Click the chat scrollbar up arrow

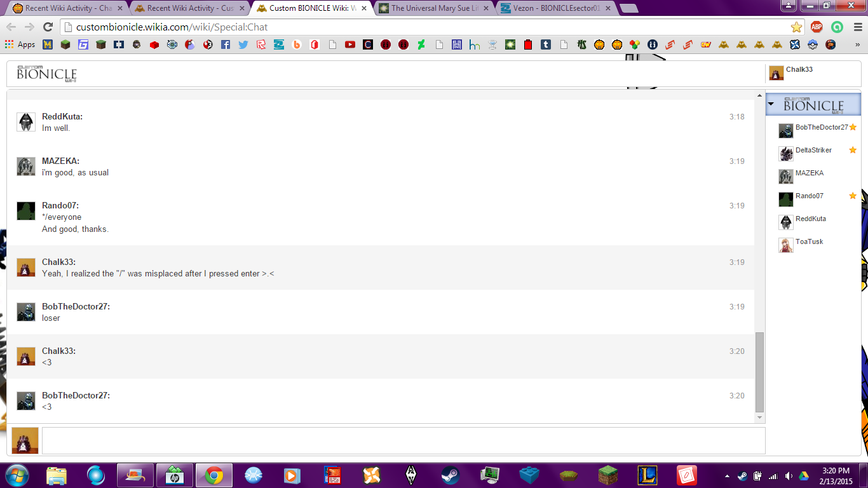tap(760, 95)
